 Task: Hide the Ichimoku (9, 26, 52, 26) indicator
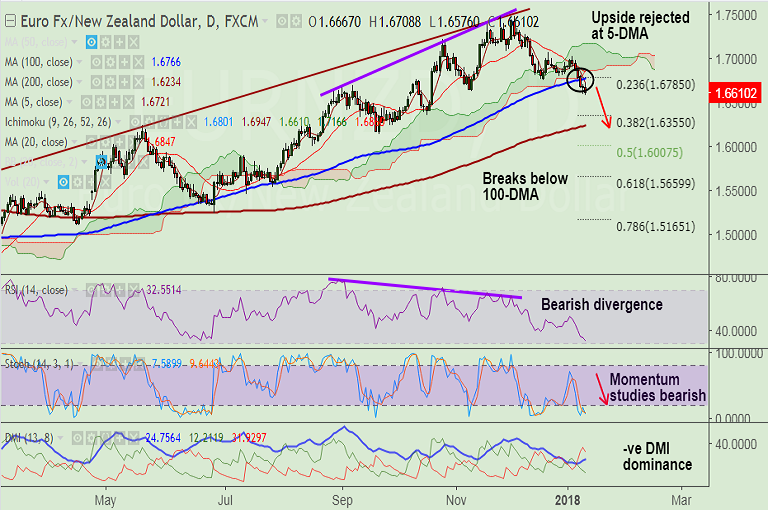click(135, 122)
